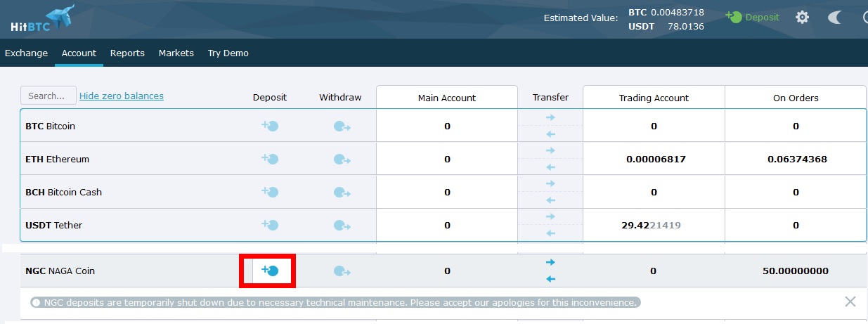The height and width of the screenshot is (324, 868).
Task: Click the Trading Account column header
Action: point(654,98)
